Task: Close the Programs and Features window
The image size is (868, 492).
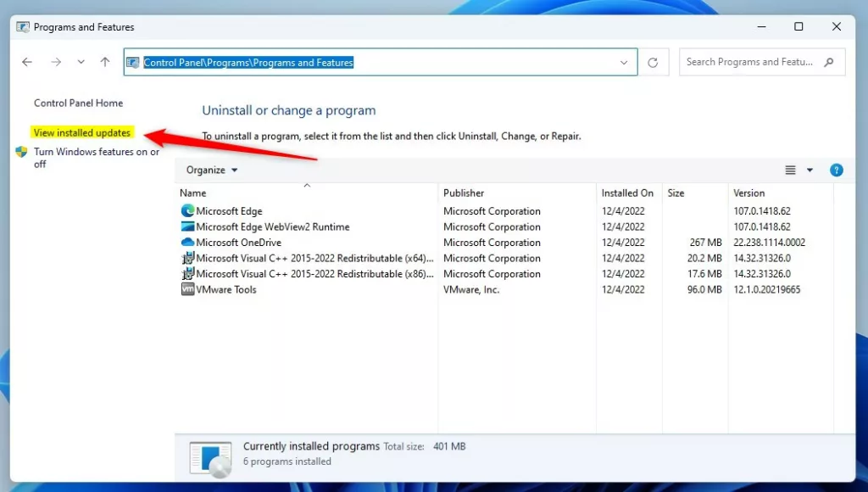Action: [837, 26]
